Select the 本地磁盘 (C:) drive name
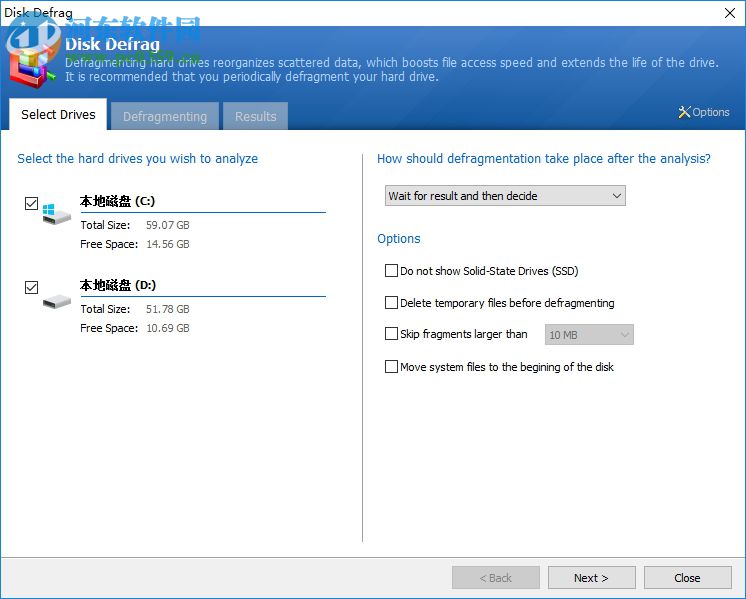This screenshot has height=599, width=746. tap(118, 201)
